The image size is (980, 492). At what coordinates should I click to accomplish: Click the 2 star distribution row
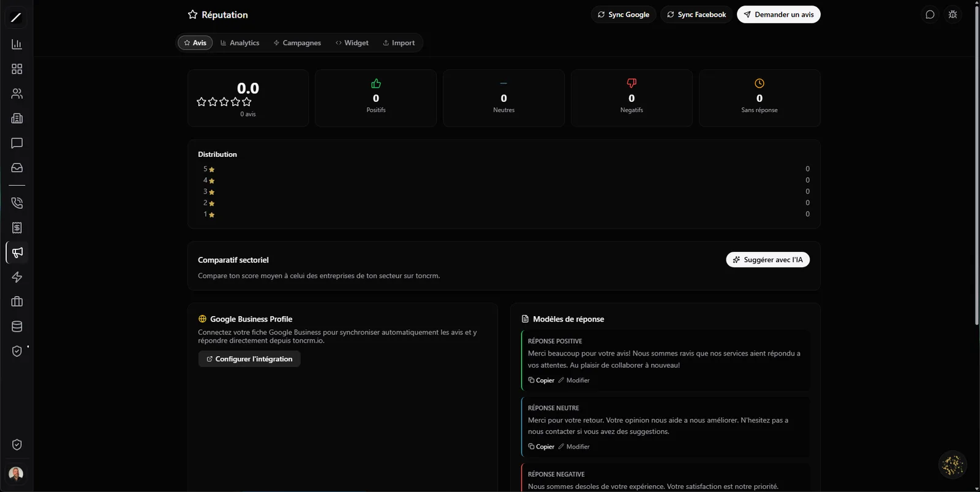[504, 203]
